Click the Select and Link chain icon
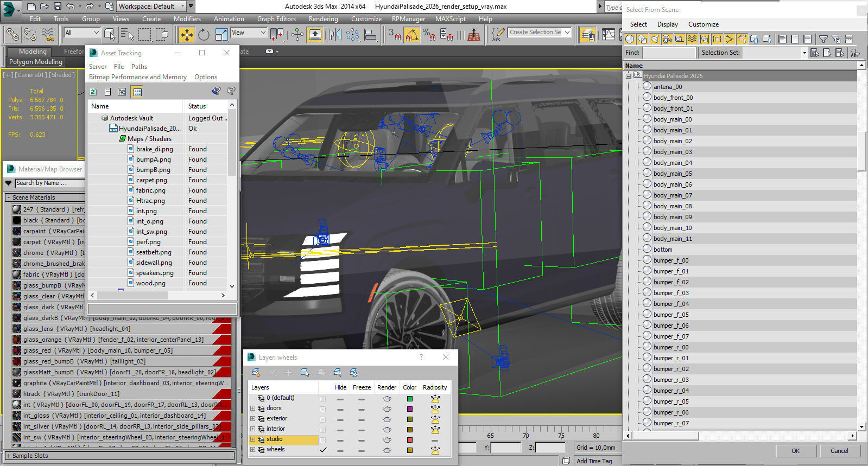 click(12, 35)
